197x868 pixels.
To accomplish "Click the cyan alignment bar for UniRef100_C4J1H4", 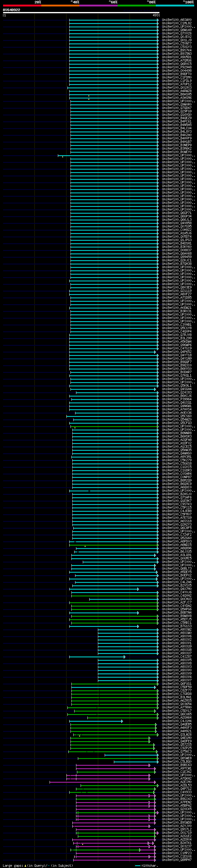I will (x=96, y=721).
